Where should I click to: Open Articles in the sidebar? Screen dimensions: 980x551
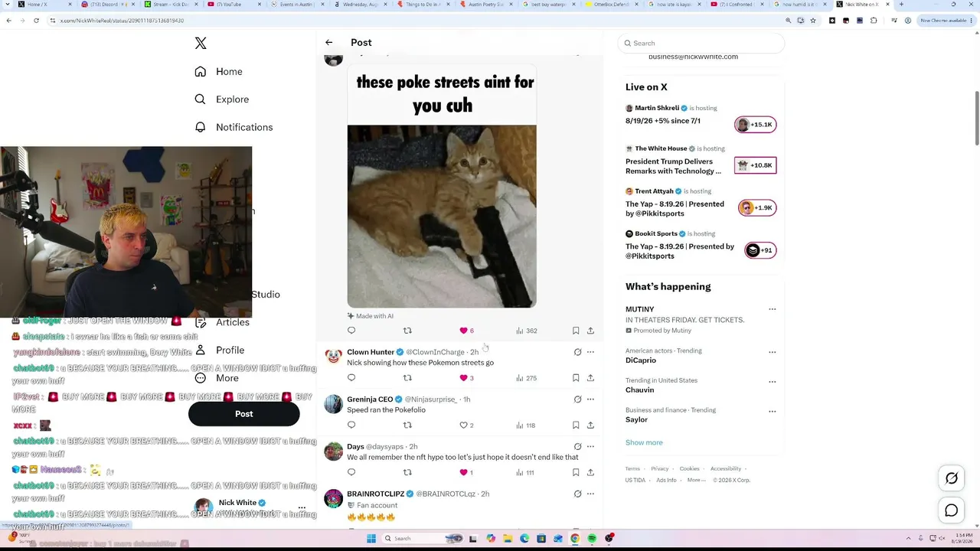222,323
